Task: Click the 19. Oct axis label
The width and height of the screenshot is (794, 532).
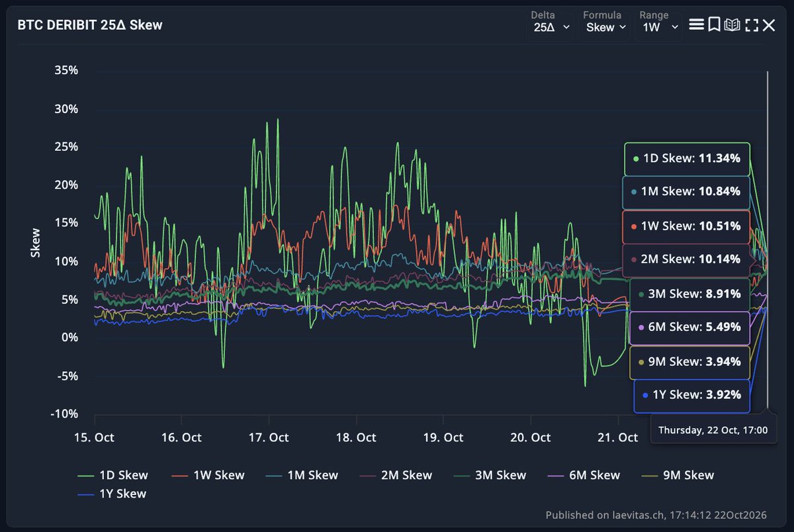Action: [443, 437]
